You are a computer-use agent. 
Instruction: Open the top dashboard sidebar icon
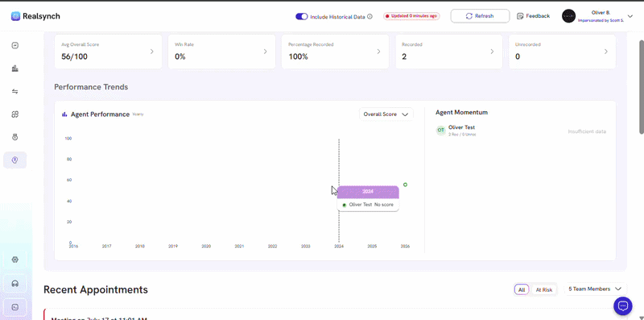click(x=15, y=45)
